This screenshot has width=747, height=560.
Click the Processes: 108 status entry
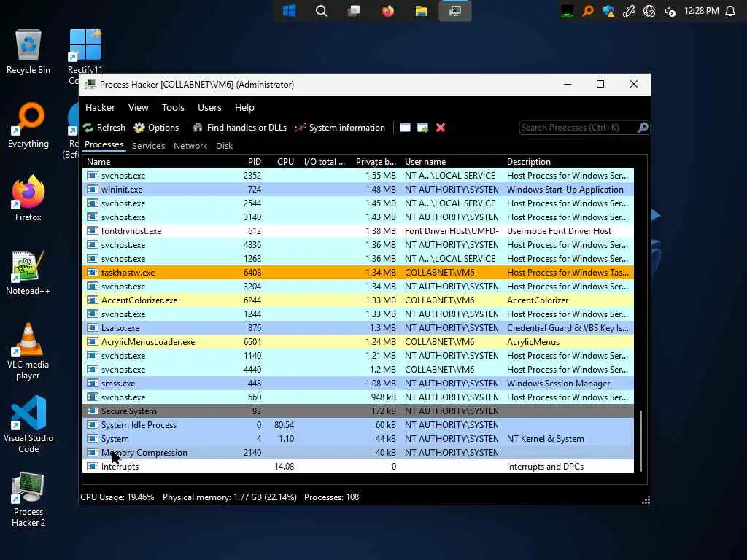tap(332, 497)
